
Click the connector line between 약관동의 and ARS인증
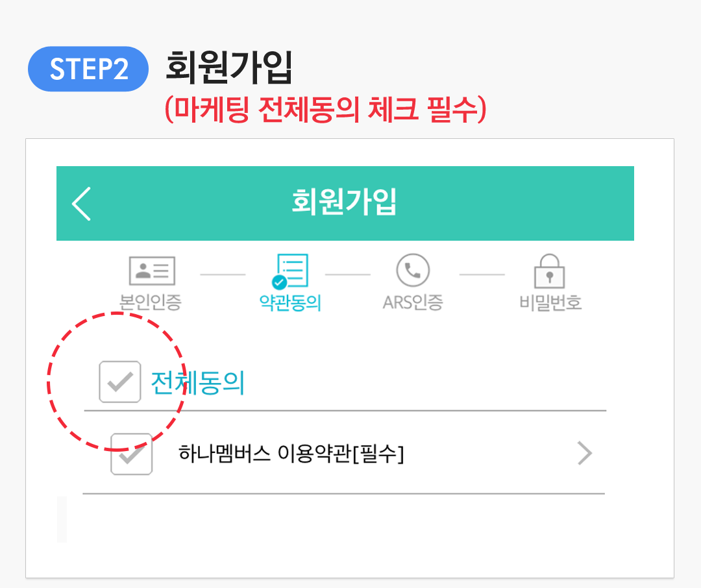coord(348,275)
